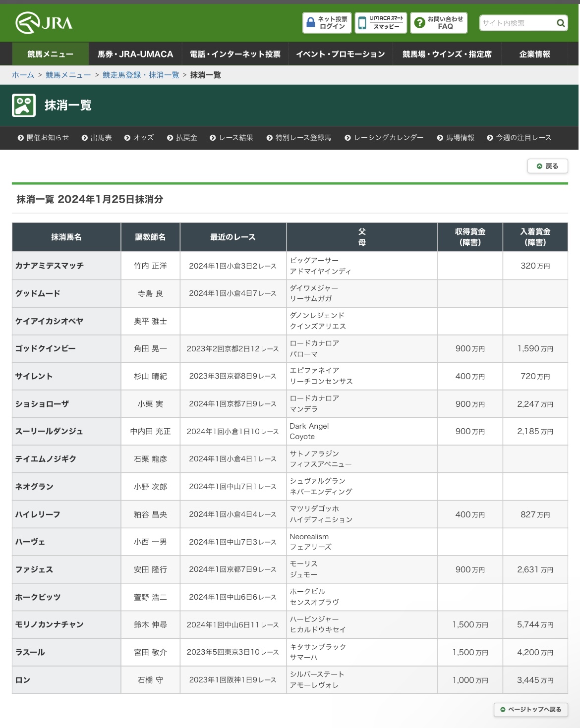Select the 競馬場・ウインズ・指定席 tab
The image size is (580, 728).
[447, 54]
